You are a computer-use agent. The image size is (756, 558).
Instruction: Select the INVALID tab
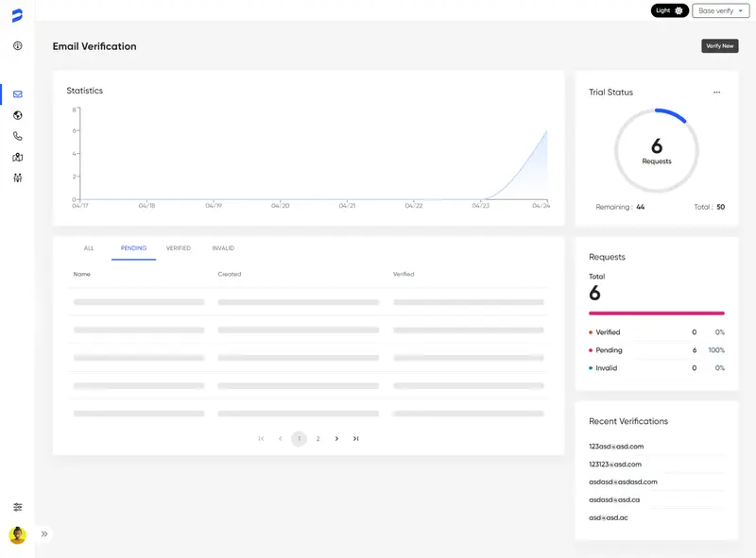click(x=223, y=248)
